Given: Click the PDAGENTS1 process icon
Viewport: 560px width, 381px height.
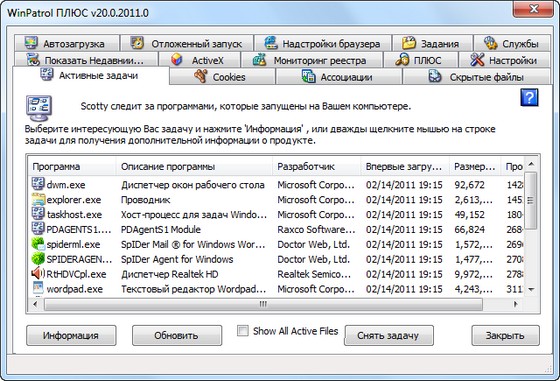Looking at the screenshot, I should [x=38, y=229].
